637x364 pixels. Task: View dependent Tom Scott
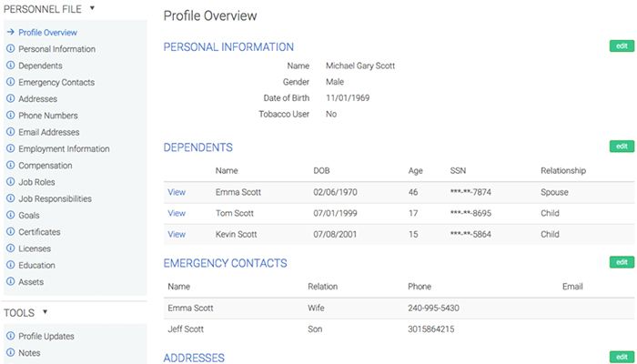(x=177, y=213)
